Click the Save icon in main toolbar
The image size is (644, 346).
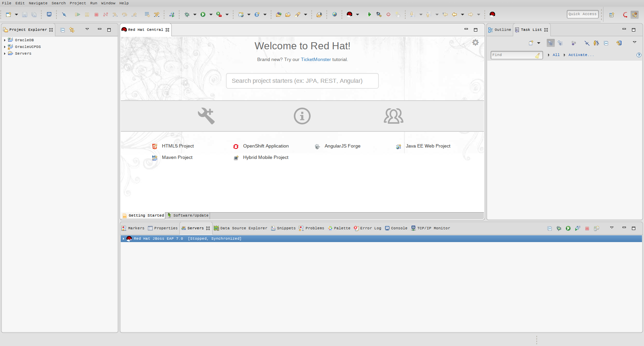24,14
